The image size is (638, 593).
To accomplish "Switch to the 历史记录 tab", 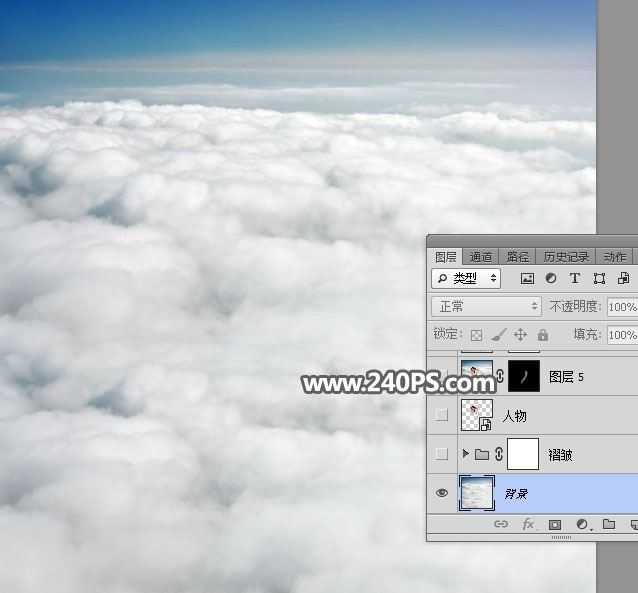I will coord(566,257).
